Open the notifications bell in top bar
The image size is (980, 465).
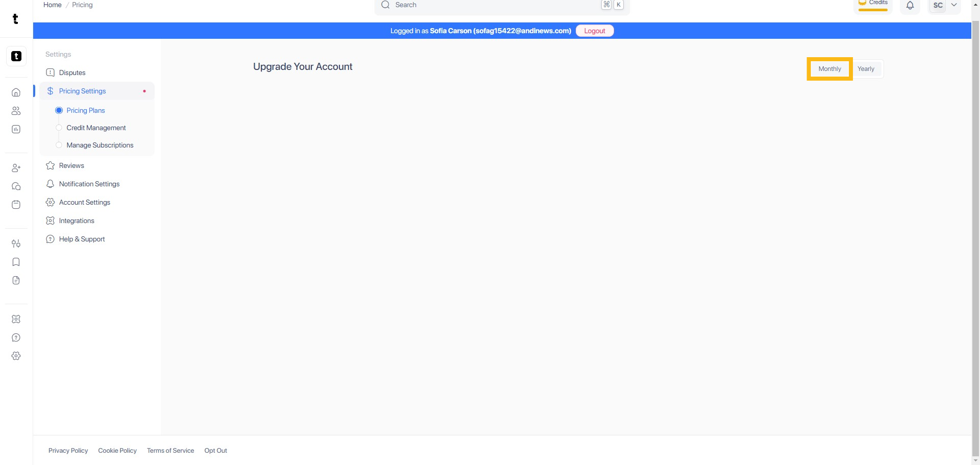pos(910,6)
